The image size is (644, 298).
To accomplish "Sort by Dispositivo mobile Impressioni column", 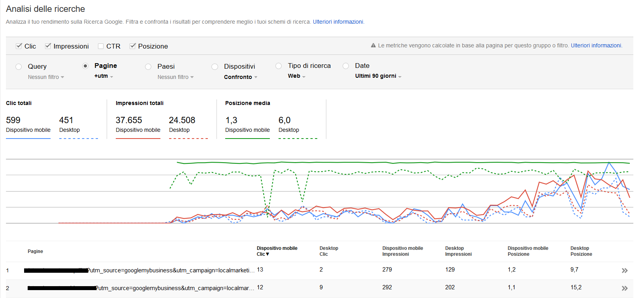I will pyautogui.click(x=403, y=251).
